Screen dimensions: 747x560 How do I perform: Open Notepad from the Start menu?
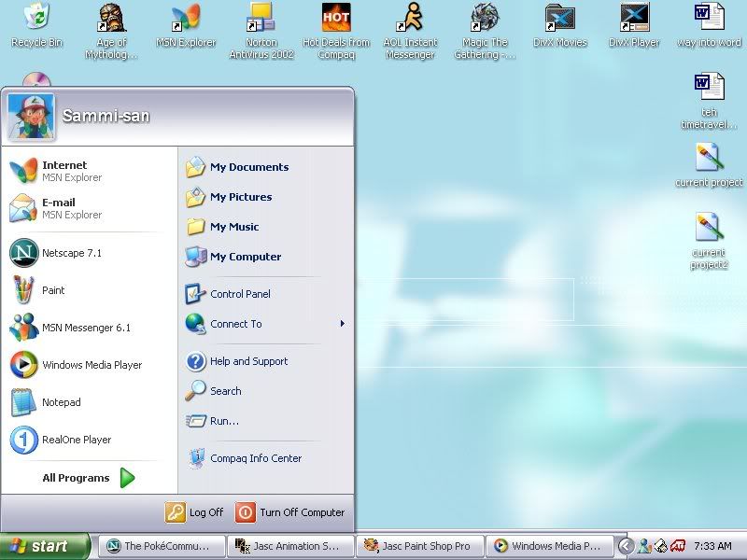(x=89, y=402)
